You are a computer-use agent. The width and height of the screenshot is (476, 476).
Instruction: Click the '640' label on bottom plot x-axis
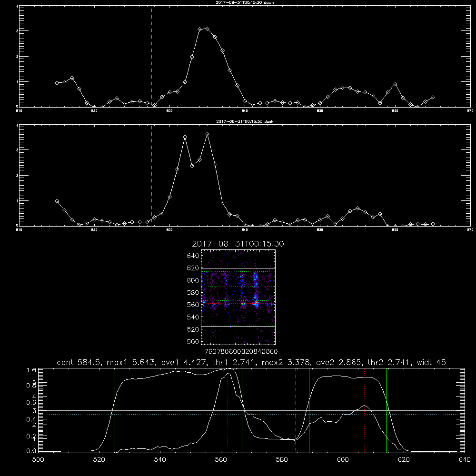465,459
